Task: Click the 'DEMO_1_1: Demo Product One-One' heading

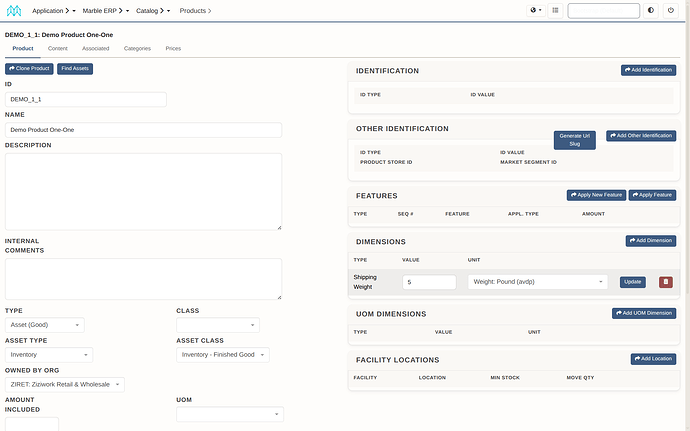Action: pos(59,35)
